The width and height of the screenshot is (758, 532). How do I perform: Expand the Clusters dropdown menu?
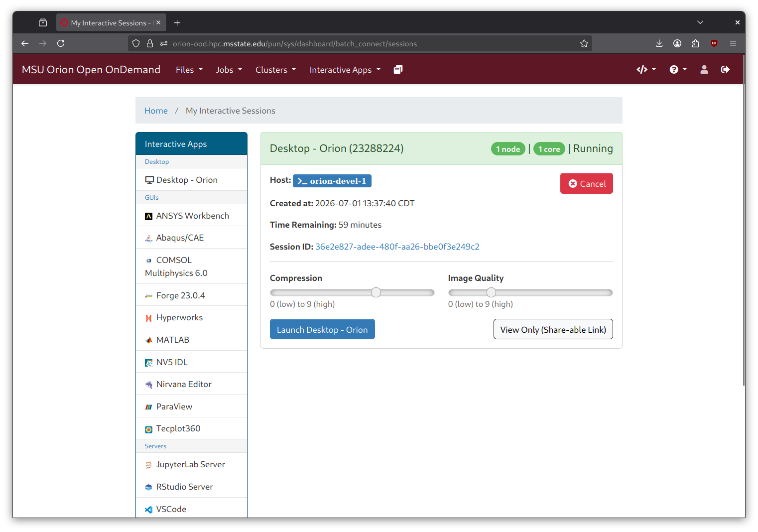point(276,70)
